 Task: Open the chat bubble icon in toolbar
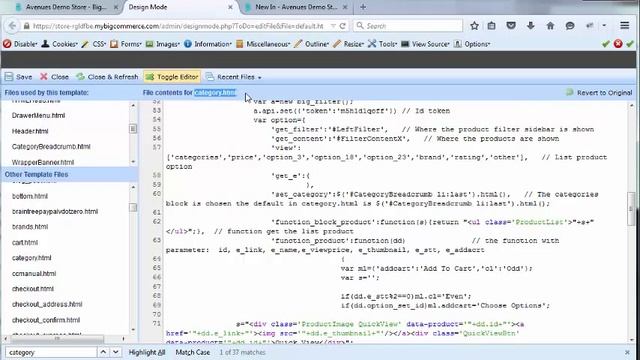(570, 26)
